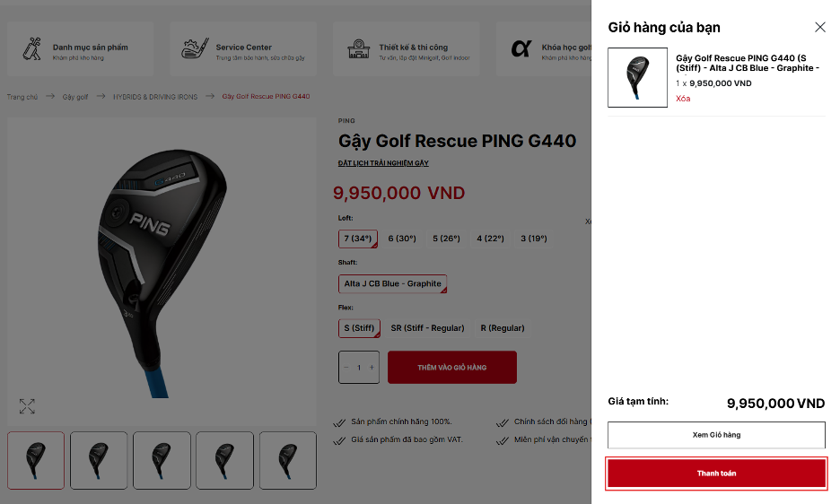Image resolution: width=840 pixels, height=504 pixels.
Task: Go to HYBRIDS & DRIVING IRONS breadcrumb
Action: 155,97
